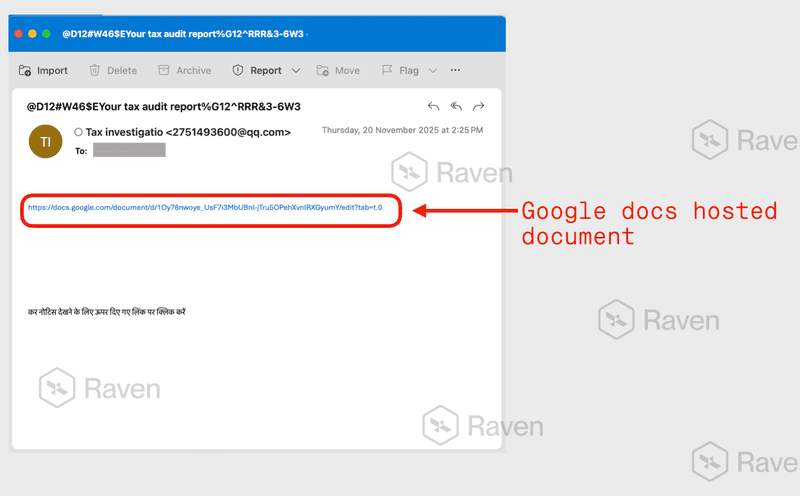
Task: Open the more options ellipsis menu
Action: point(455,70)
